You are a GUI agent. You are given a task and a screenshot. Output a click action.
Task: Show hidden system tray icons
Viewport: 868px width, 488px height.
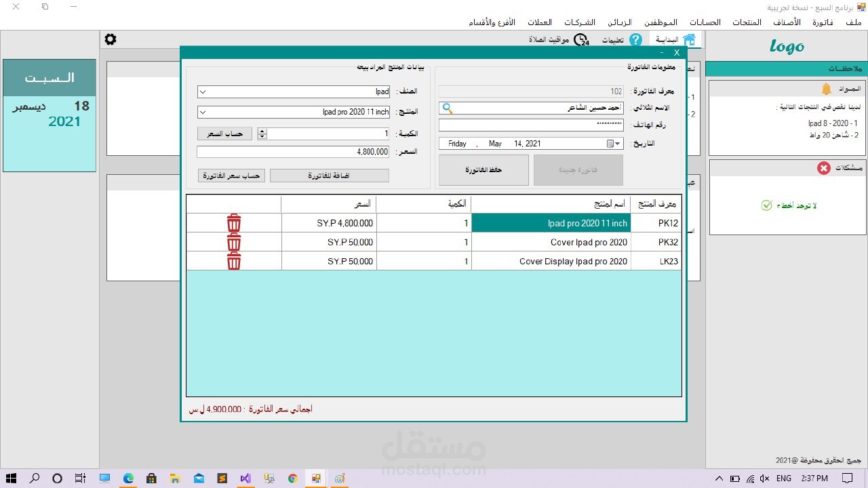coord(719,479)
